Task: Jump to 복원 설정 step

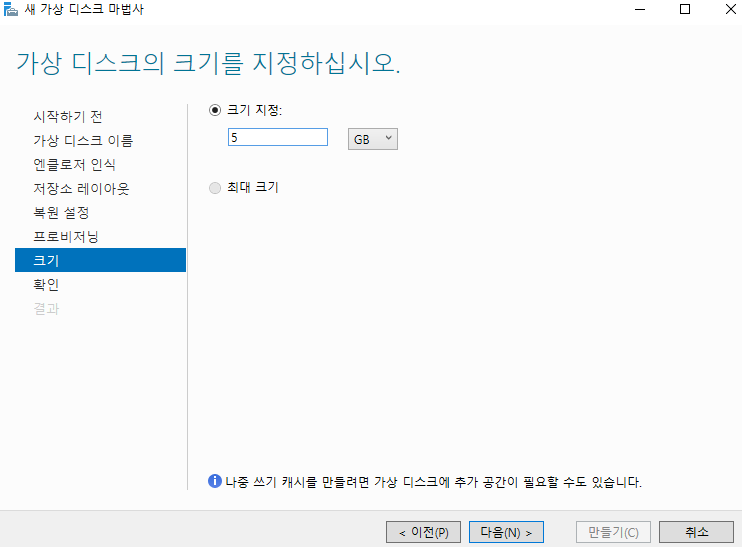Action: click(x=61, y=212)
